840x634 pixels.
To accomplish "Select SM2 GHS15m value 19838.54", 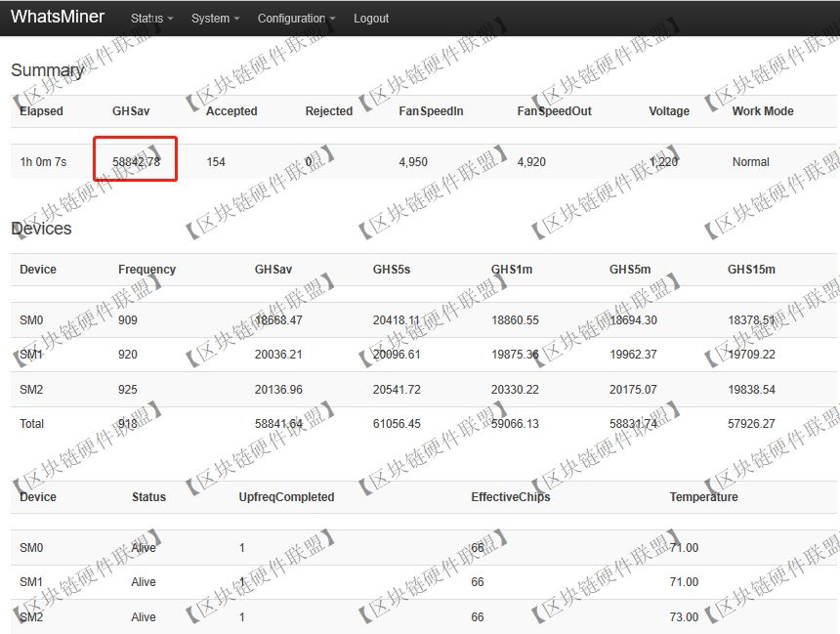I will (x=751, y=389).
